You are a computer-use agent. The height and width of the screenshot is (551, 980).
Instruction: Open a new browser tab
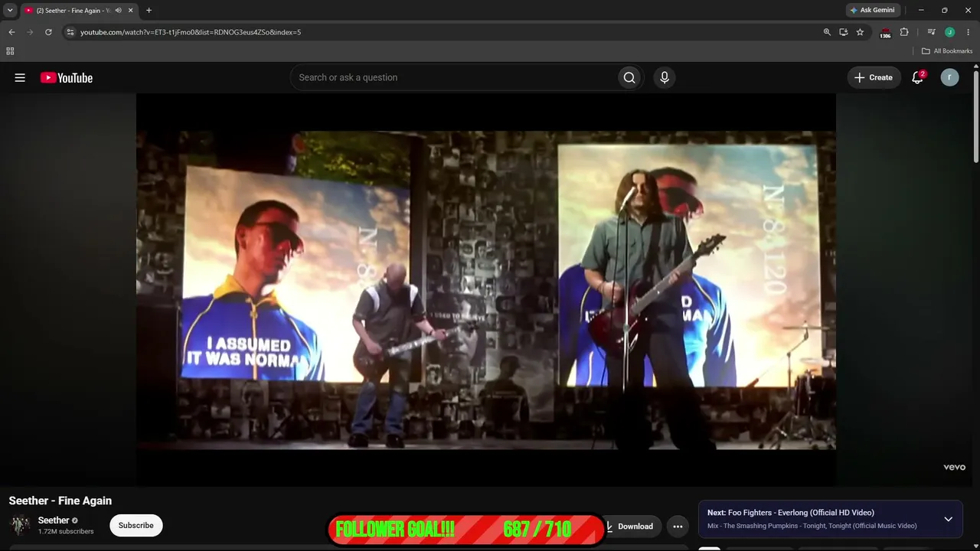(149, 11)
